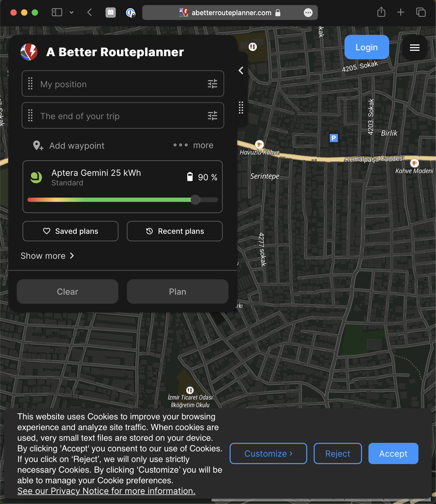Click the 4205. Sokak street label
The image size is (436, 504).
click(360, 66)
